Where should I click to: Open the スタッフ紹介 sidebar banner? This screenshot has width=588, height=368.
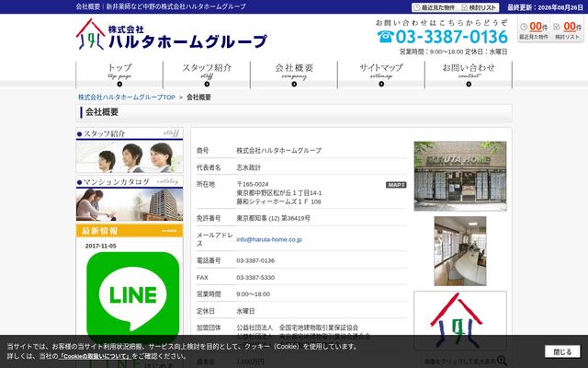coord(130,150)
